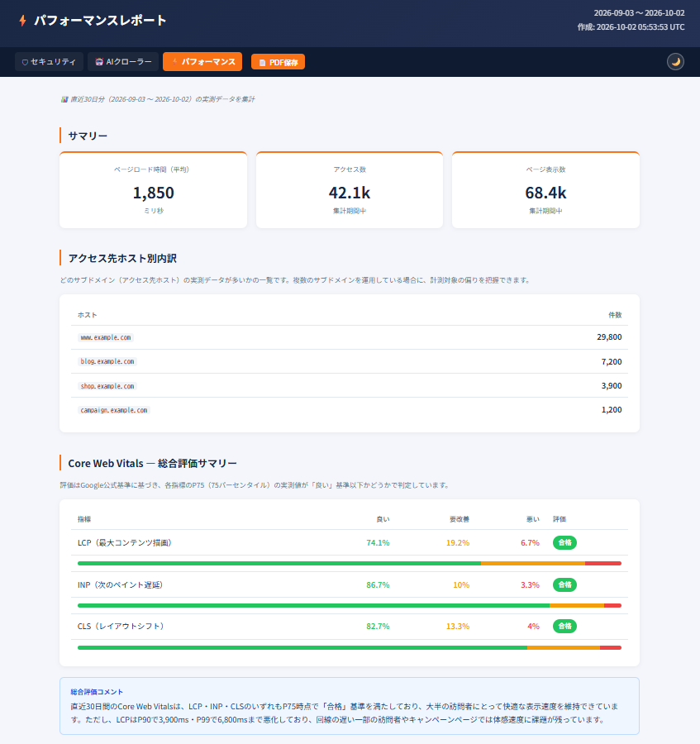The width and height of the screenshot is (700, 744).
Task: Click the count 7,200
Action: (612, 361)
